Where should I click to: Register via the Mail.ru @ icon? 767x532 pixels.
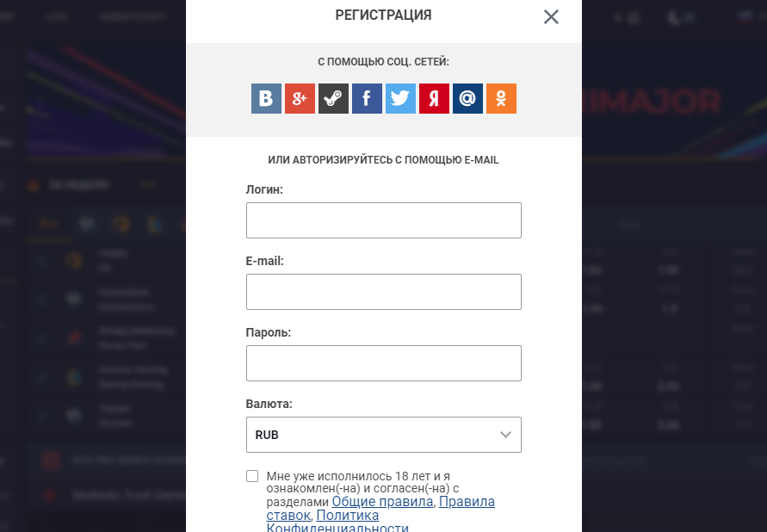[467, 98]
